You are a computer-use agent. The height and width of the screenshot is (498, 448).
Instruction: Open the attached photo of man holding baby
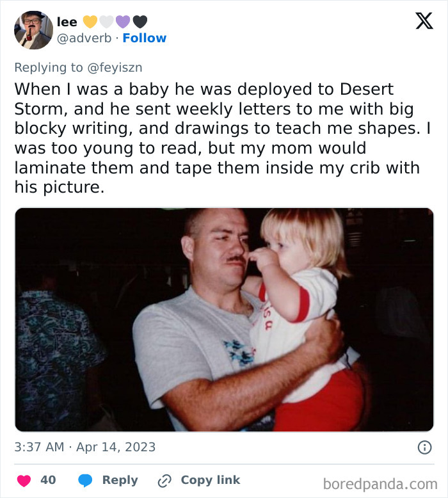click(224, 319)
